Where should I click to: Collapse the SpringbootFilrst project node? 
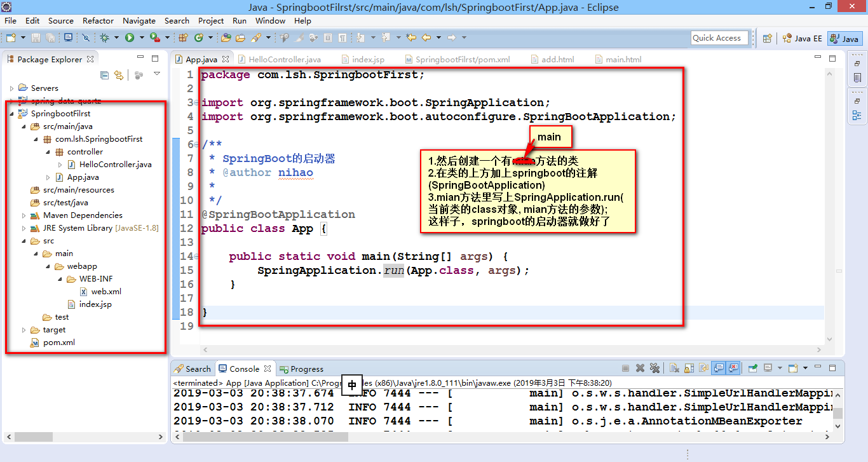(x=12, y=114)
